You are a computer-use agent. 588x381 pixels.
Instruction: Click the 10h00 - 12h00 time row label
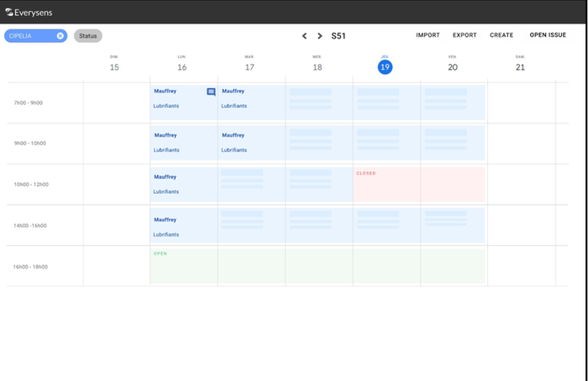pyautogui.click(x=31, y=185)
